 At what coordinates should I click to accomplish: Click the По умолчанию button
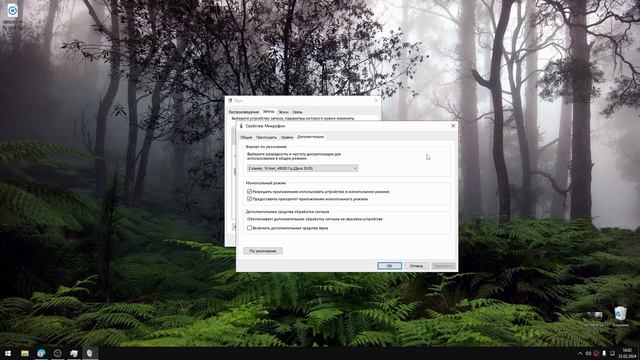(x=263, y=251)
